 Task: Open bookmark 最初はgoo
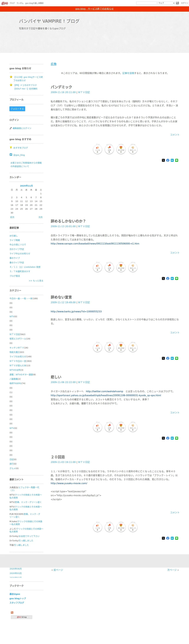[15, 594]
